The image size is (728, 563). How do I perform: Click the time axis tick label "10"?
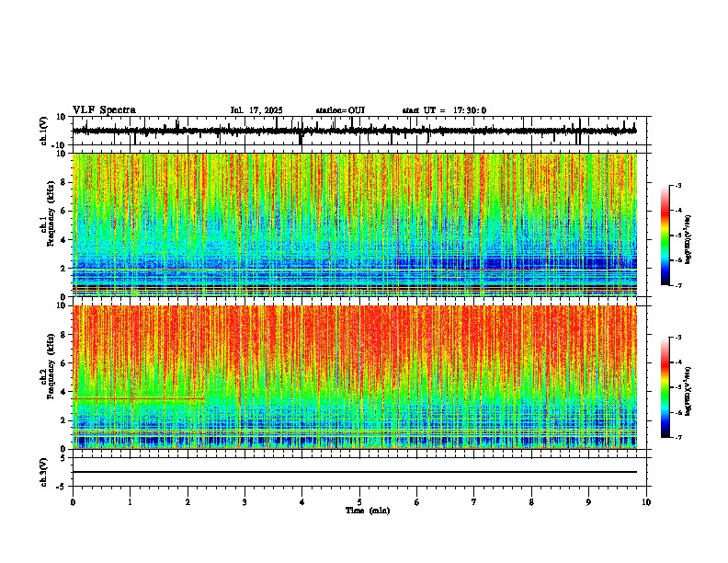click(x=646, y=502)
